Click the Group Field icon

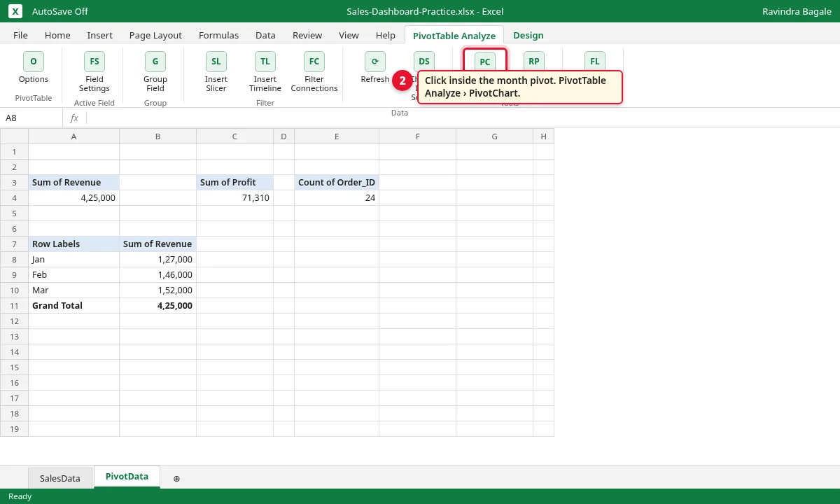pos(155,62)
